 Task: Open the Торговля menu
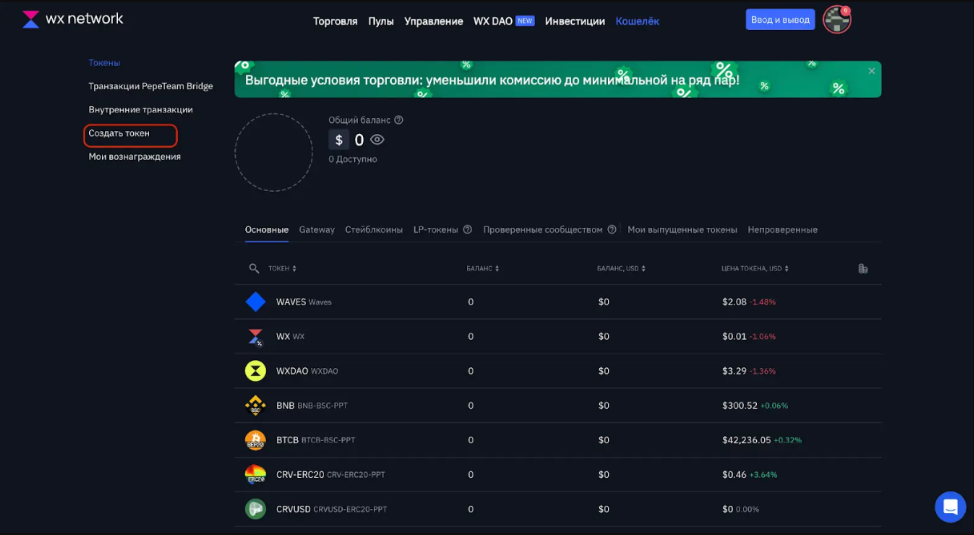[335, 21]
